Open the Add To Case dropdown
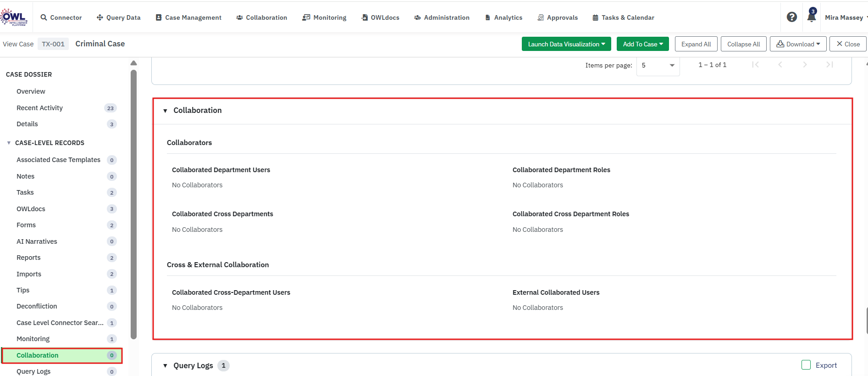The height and width of the screenshot is (376, 868). tap(643, 44)
